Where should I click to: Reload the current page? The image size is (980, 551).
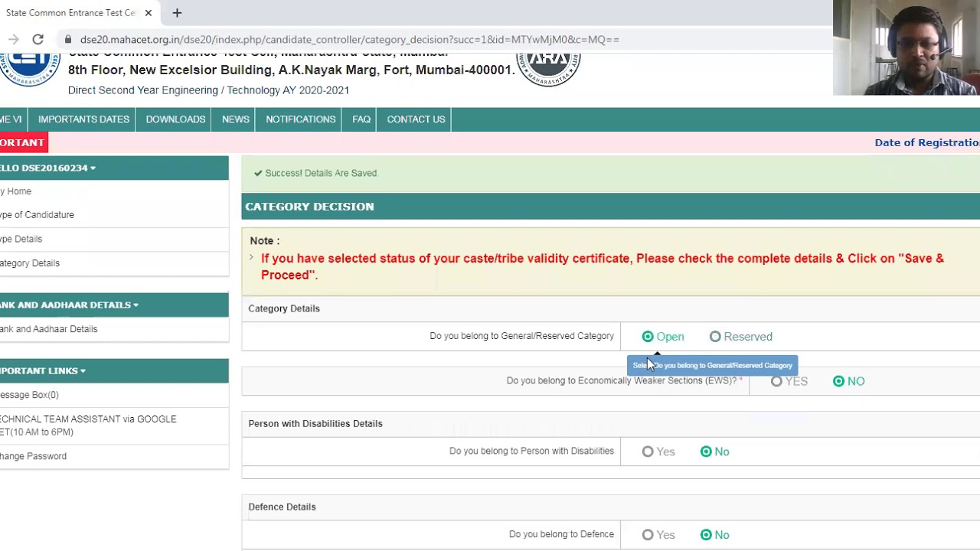point(38,39)
